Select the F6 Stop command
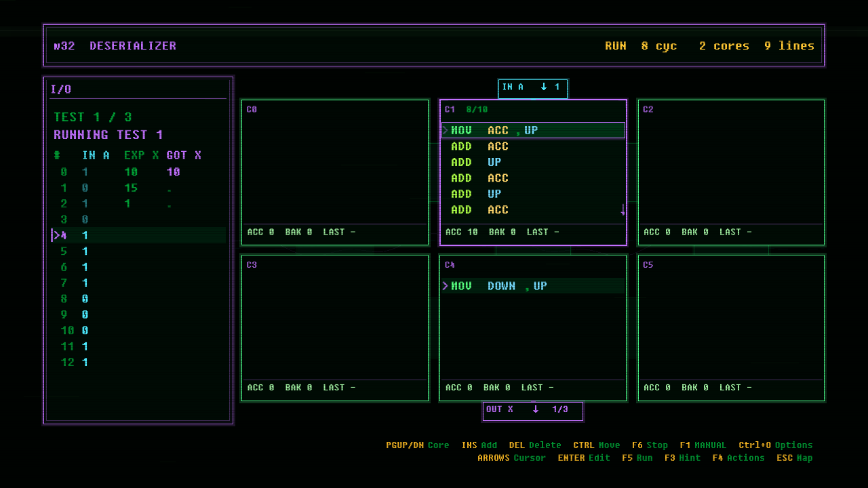Image resolution: width=868 pixels, height=488 pixels. 650,445
